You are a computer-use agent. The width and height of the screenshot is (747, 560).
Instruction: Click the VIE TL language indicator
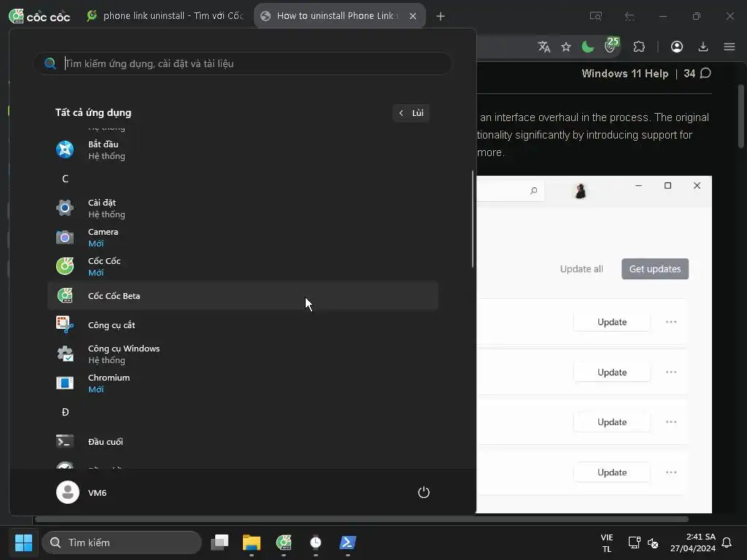click(x=607, y=542)
